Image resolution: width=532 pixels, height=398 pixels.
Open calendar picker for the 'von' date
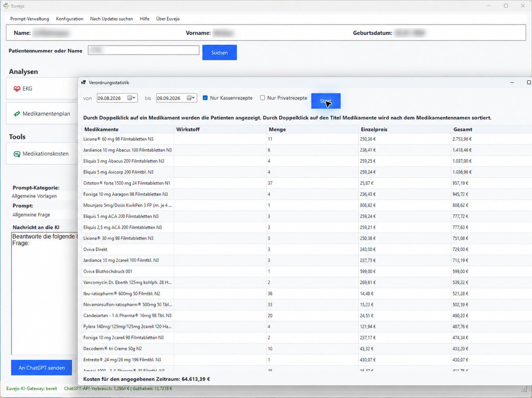click(x=132, y=98)
